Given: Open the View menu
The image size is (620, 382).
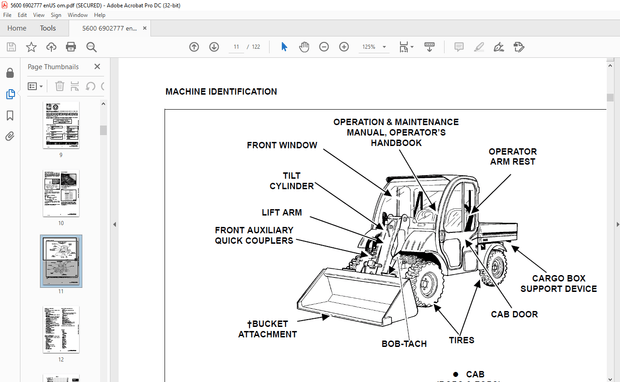Looking at the screenshot, I should pos(38,15).
